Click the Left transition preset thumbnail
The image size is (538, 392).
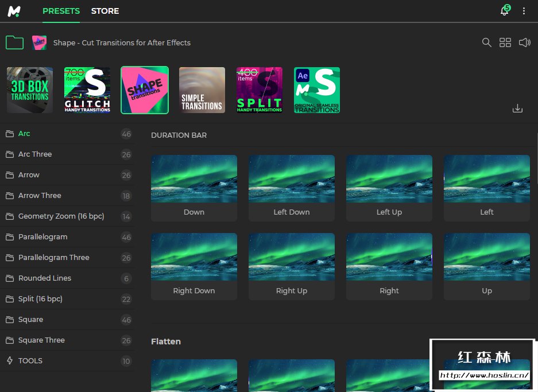(487, 178)
